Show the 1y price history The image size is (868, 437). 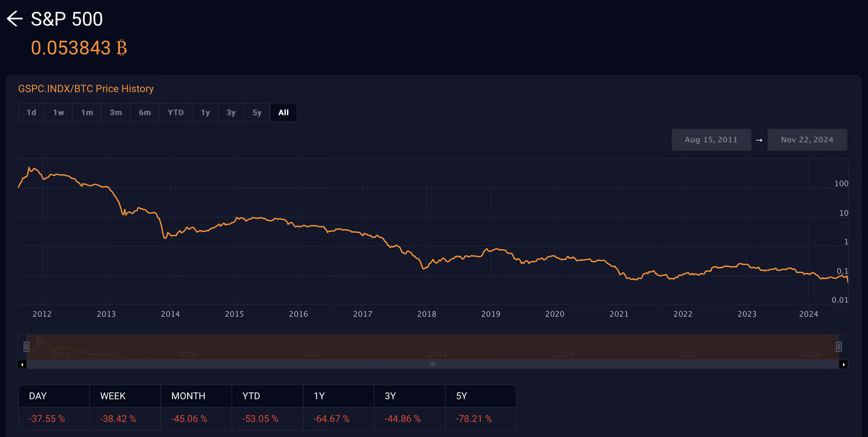click(205, 113)
